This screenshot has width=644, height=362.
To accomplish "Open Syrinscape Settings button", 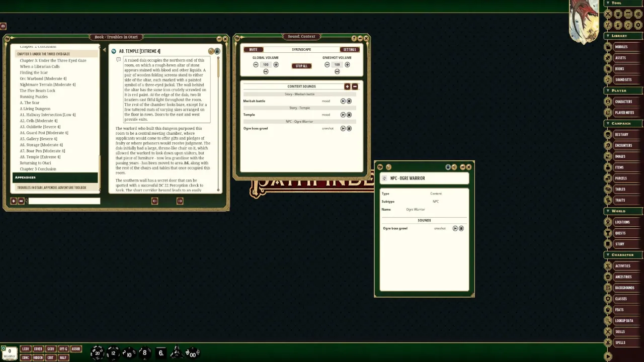I will [350, 49].
